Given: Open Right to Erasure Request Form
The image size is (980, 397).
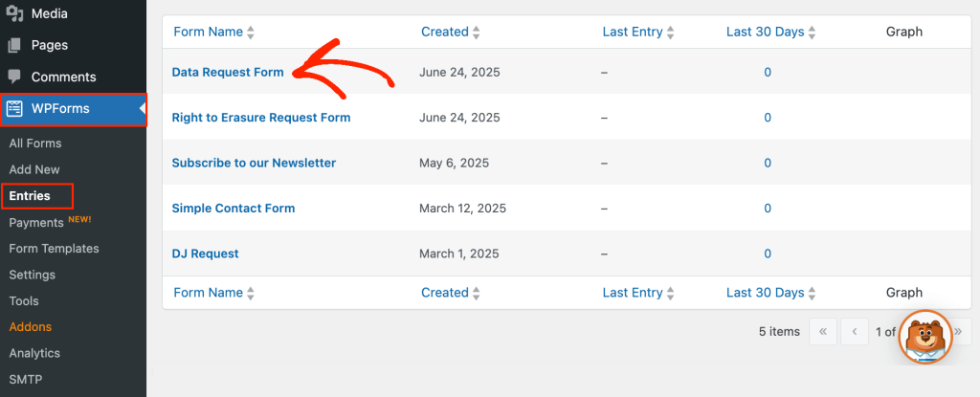Looking at the screenshot, I should coord(261,118).
